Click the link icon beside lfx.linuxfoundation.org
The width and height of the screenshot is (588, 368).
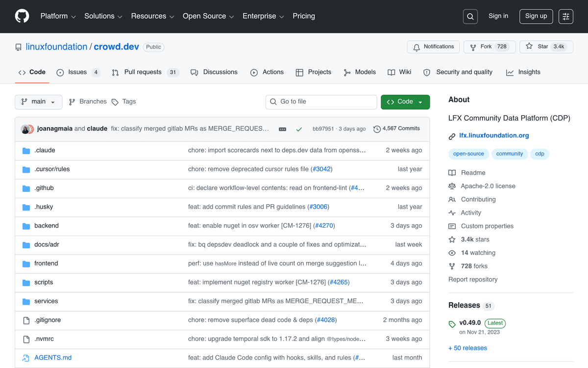pyautogui.click(x=452, y=136)
